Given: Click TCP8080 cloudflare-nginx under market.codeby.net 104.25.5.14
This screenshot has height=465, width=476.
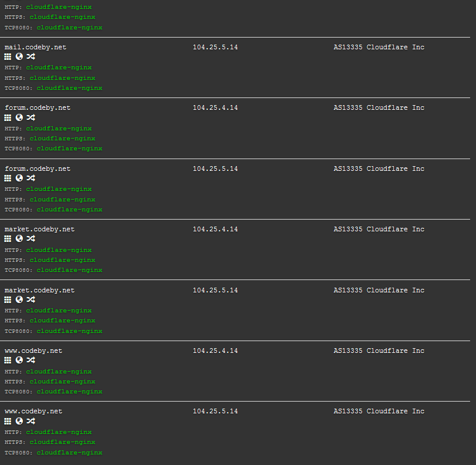Looking at the screenshot, I should [53, 331].
